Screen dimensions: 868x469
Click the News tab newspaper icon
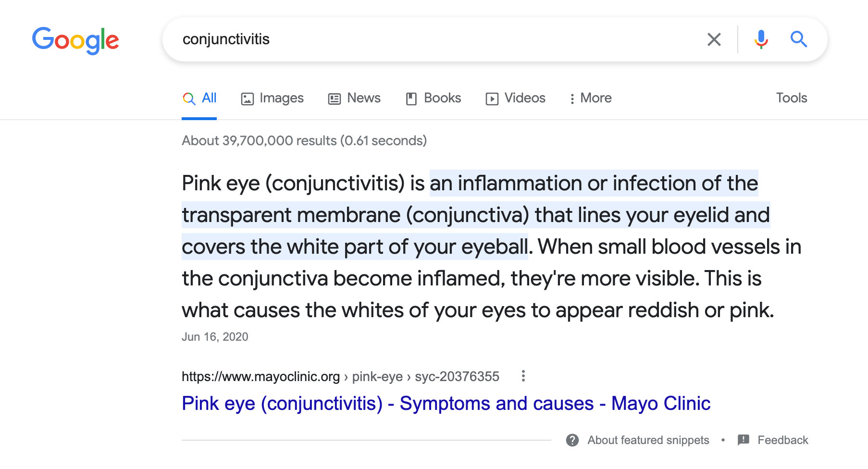(x=335, y=98)
